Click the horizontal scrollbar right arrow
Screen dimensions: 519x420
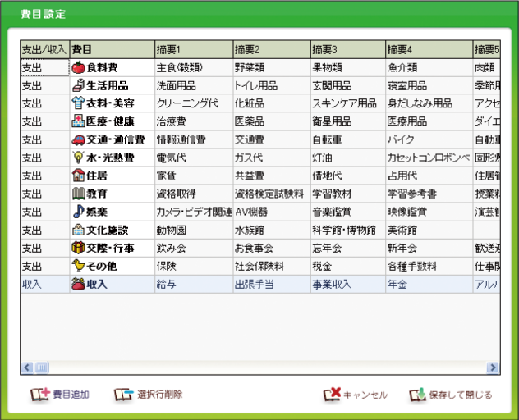[x=494, y=368]
